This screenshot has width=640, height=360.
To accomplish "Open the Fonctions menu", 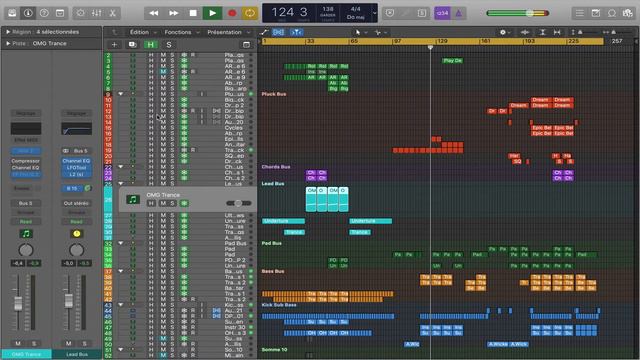I will (182, 32).
